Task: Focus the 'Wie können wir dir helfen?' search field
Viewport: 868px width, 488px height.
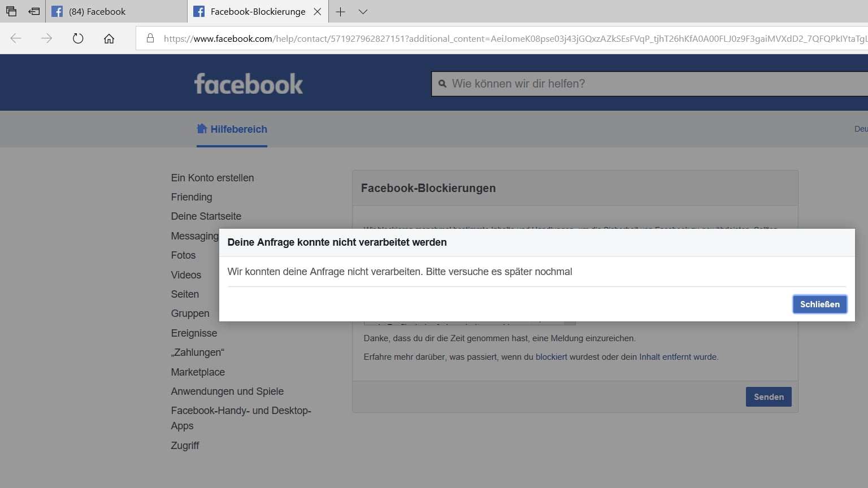Action: coord(650,84)
